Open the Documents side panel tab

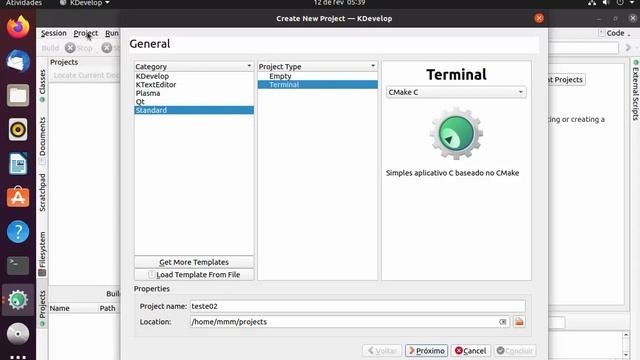point(42,140)
